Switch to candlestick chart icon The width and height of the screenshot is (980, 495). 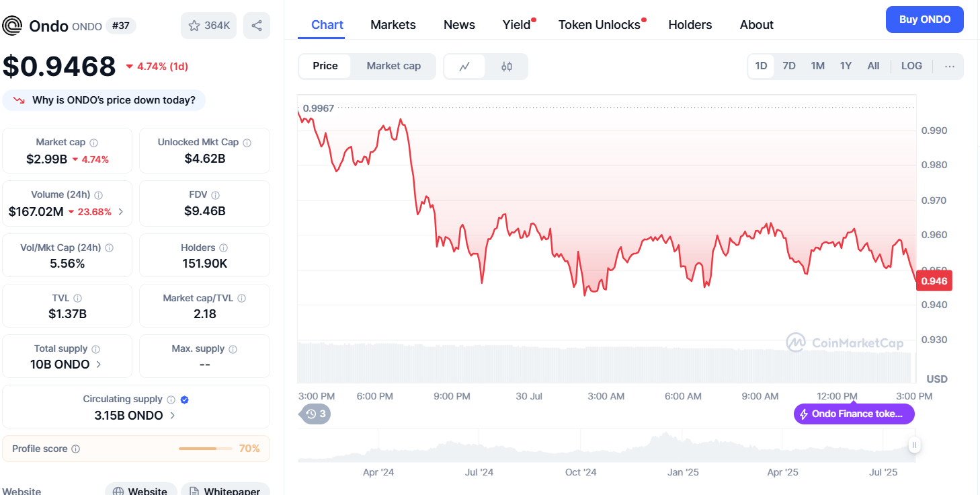click(x=507, y=67)
